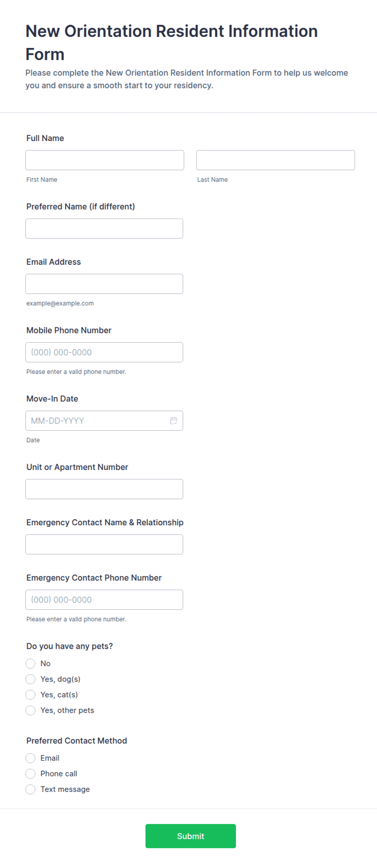
Task: Choose Email as preferred contact method
Action: pyautogui.click(x=30, y=758)
